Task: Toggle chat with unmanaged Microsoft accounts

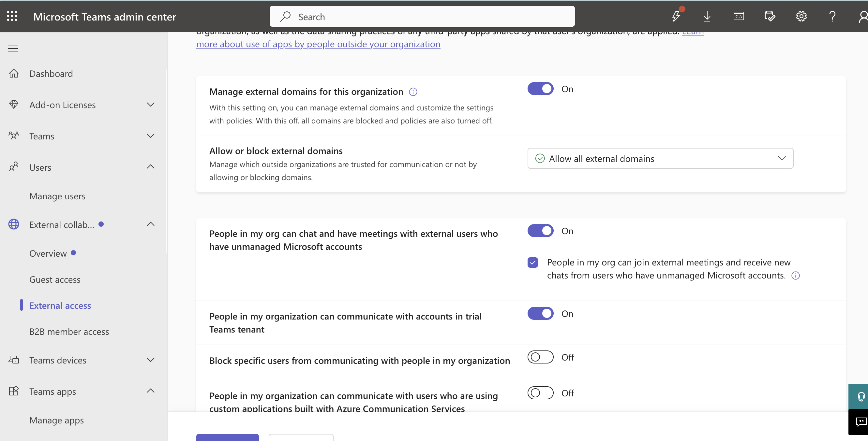Action: click(541, 231)
